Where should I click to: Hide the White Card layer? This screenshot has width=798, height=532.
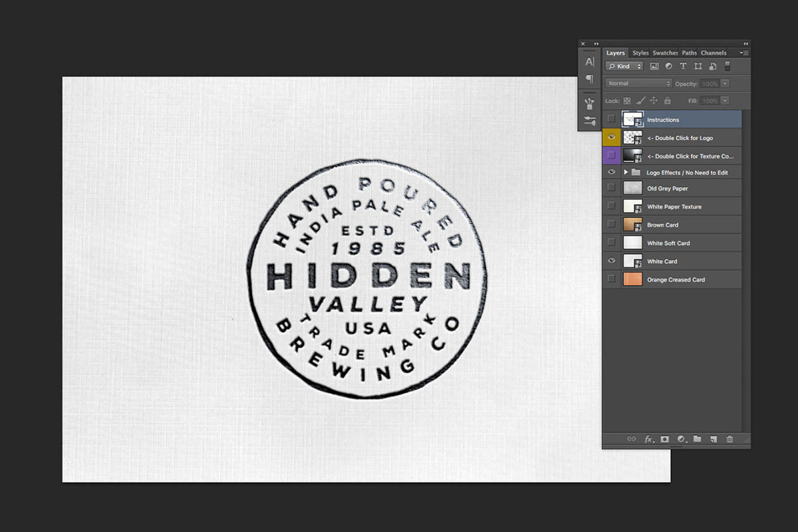tap(611, 261)
